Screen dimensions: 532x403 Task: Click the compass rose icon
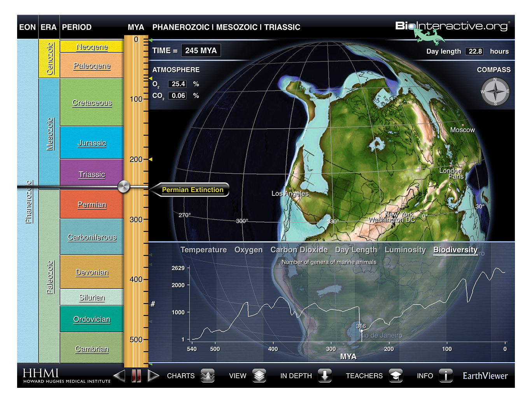pos(495,92)
